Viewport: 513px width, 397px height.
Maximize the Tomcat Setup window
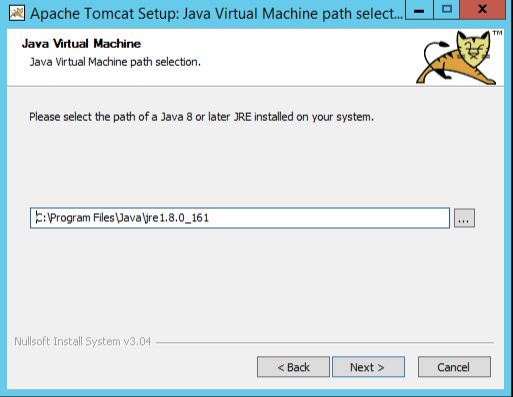[x=447, y=10]
